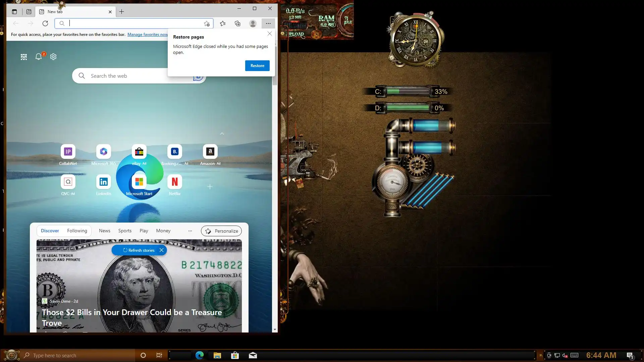Screen dimensions: 644x362
Task: Dismiss the Refresh stories pill
Action: tap(161, 250)
